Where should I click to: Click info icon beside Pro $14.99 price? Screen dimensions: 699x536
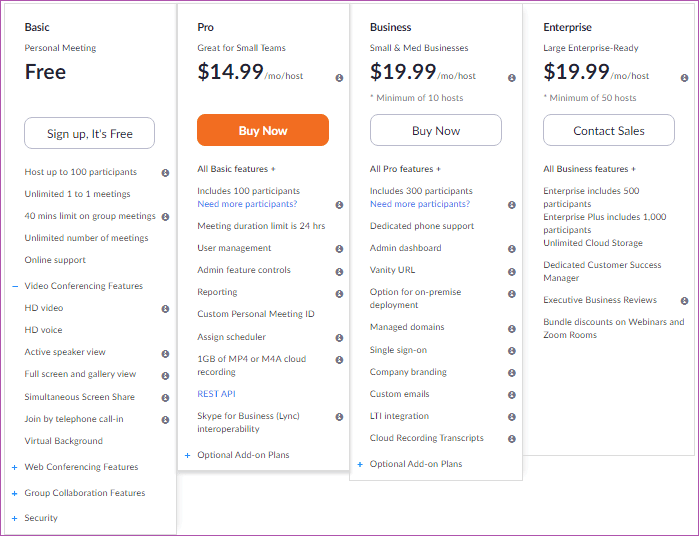click(x=339, y=78)
